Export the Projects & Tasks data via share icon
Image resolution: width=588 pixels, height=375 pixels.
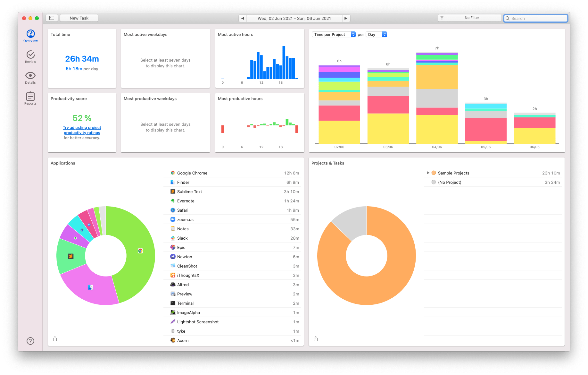click(316, 338)
